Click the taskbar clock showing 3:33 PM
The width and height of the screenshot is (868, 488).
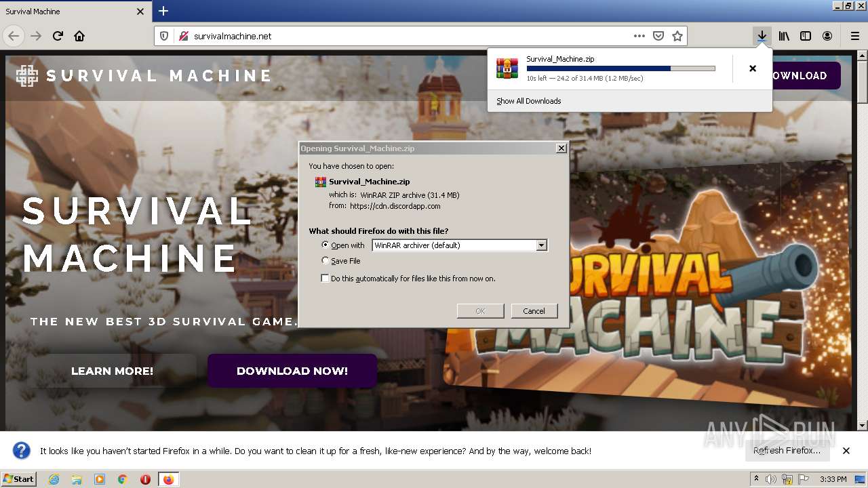coord(833,479)
